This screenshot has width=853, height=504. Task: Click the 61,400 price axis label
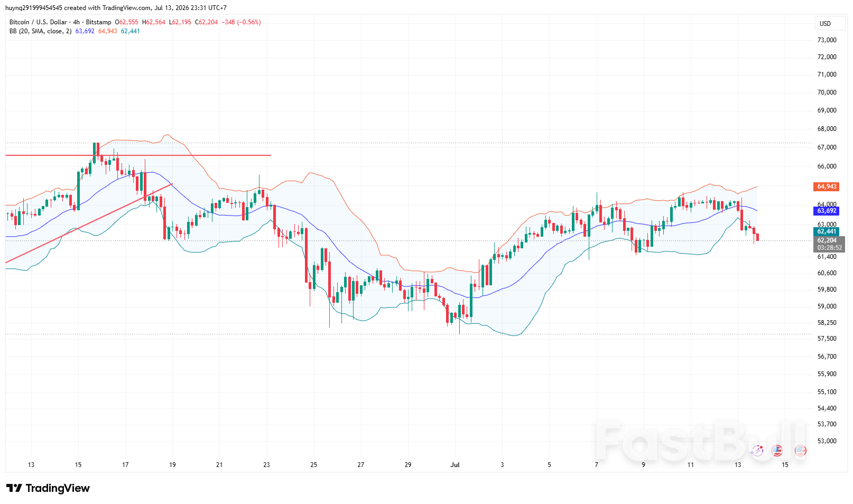tap(827, 257)
